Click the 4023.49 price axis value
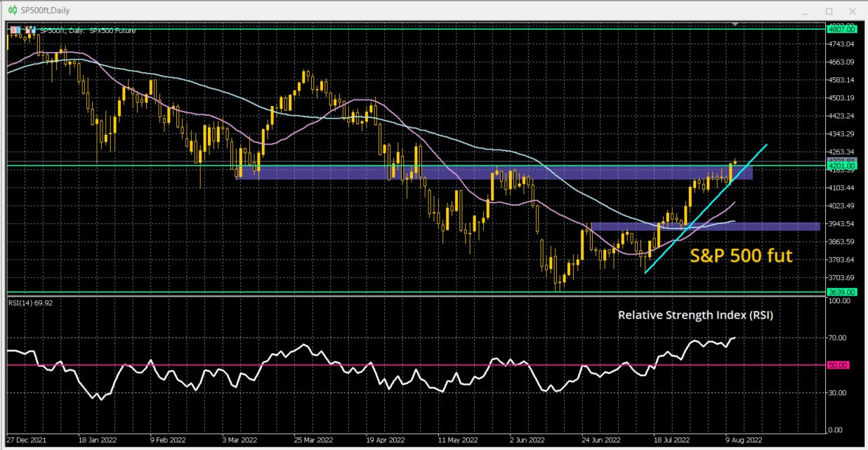The width and height of the screenshot is (868, 450). point(841,206)
